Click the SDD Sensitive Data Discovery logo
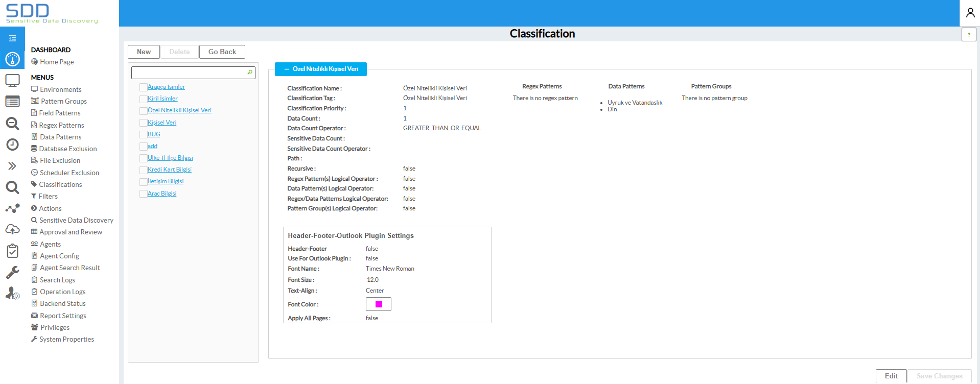This screenshot has height=384, width=980. point(52,13)
